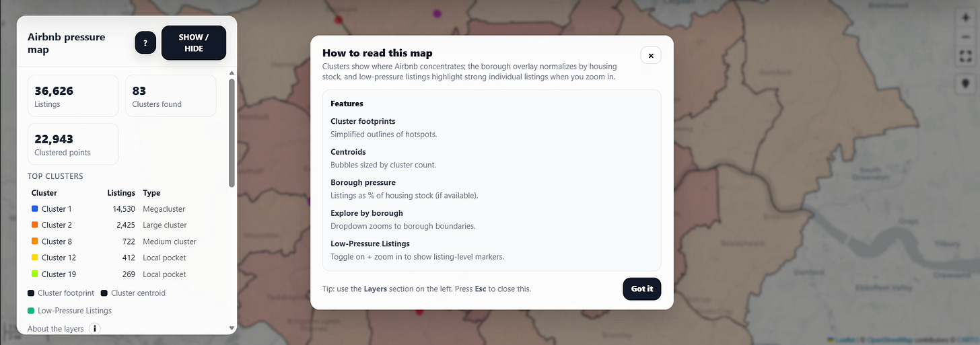Open the question mark help button
980x345 pixels.
point(145,43)
